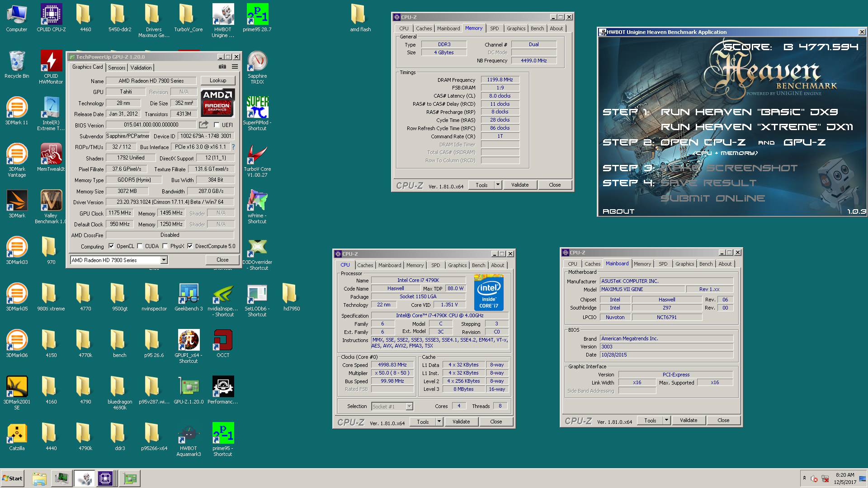Open the amd flash desktop folder
The width and height of the screenshot is (868, 488).
pyautogui.click(x=360, y=18)
